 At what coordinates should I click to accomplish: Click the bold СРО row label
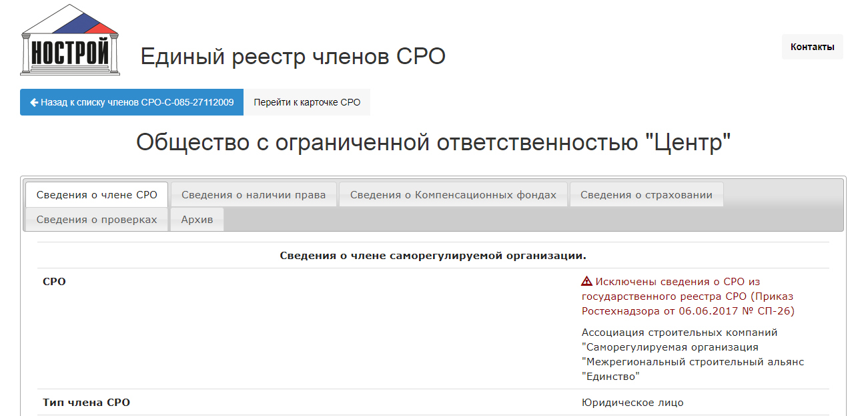click(x=54, y=282)
